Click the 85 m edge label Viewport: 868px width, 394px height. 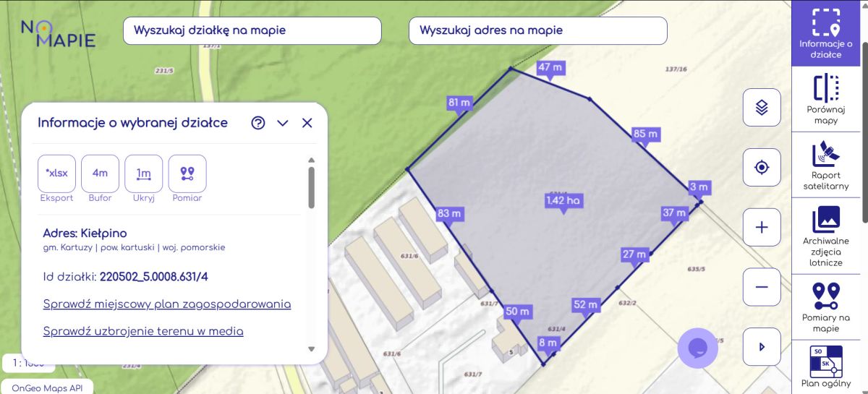[x=645, y=134]
